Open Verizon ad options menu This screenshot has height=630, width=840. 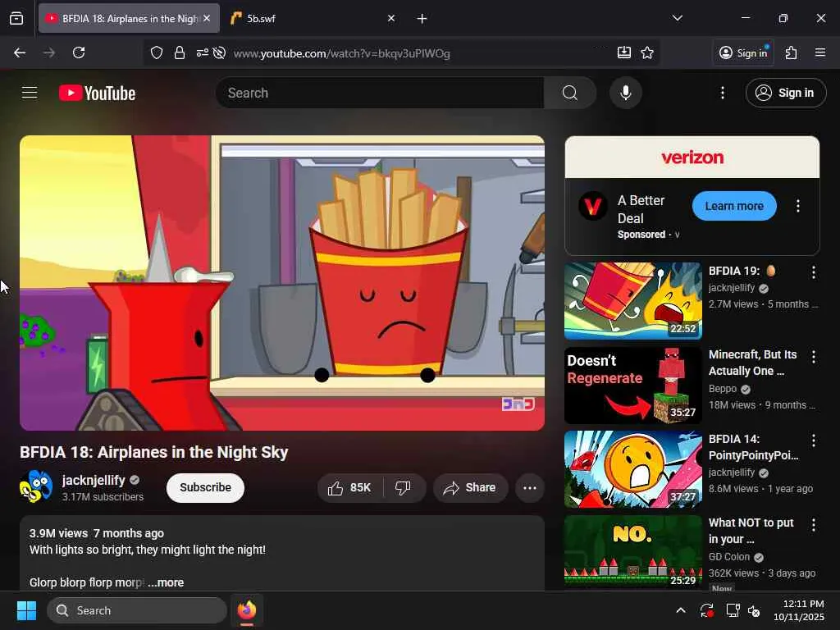point(797,206)
